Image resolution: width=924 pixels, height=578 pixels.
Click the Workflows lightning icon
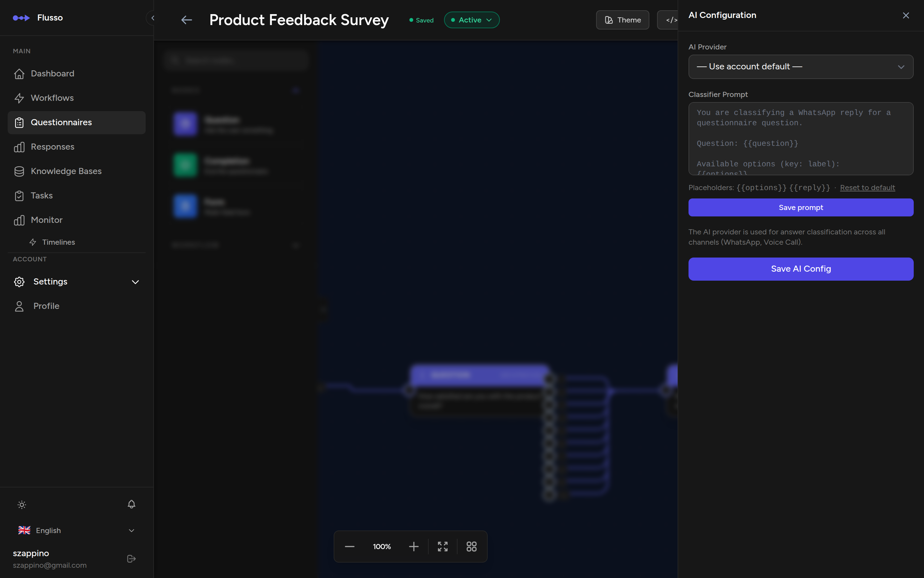(19, 98)
